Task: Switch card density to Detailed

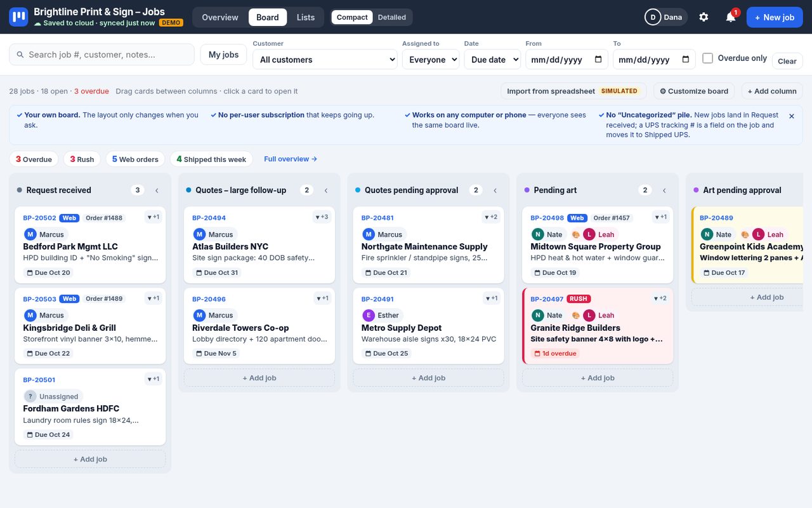Action: click(x=391, y=17)
